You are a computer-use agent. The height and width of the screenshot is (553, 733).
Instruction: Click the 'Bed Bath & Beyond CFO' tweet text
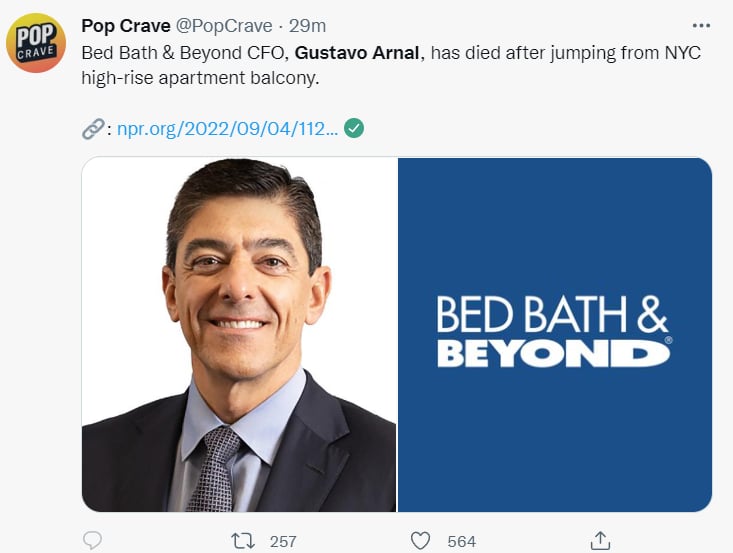pyautogui.click(x=185, y=52)
